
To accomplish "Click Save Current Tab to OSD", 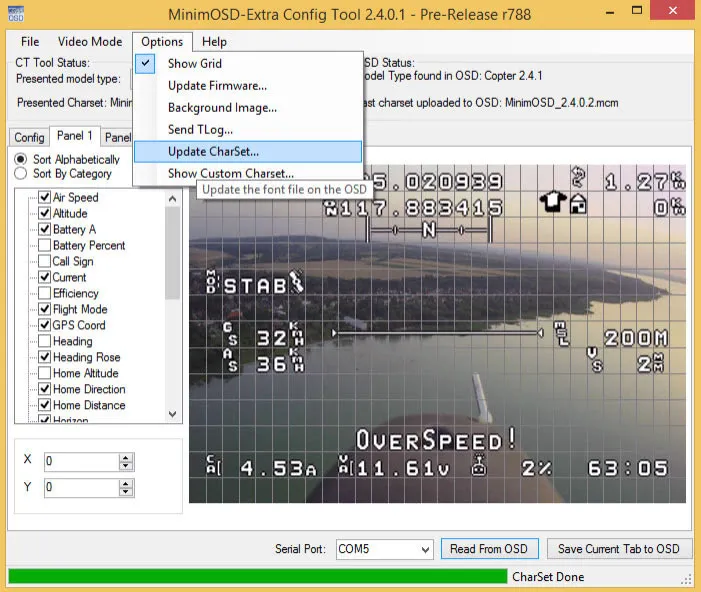I will tap(618, 549).
